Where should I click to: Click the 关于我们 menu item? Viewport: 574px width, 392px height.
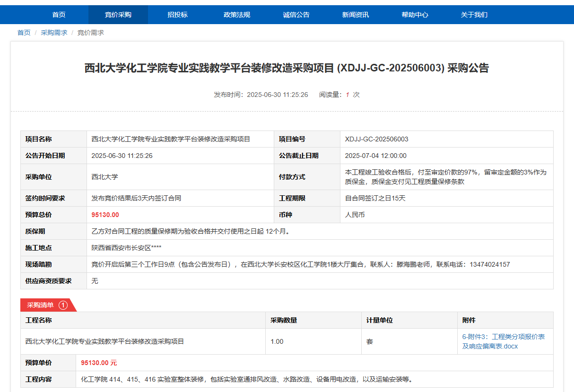pos(474,15)
